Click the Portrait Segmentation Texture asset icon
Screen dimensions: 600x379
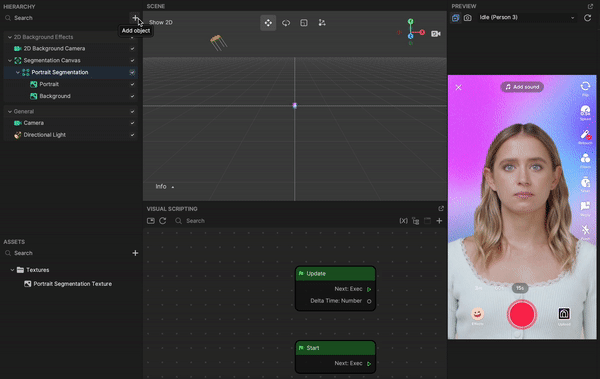click(x=28, y=284)
